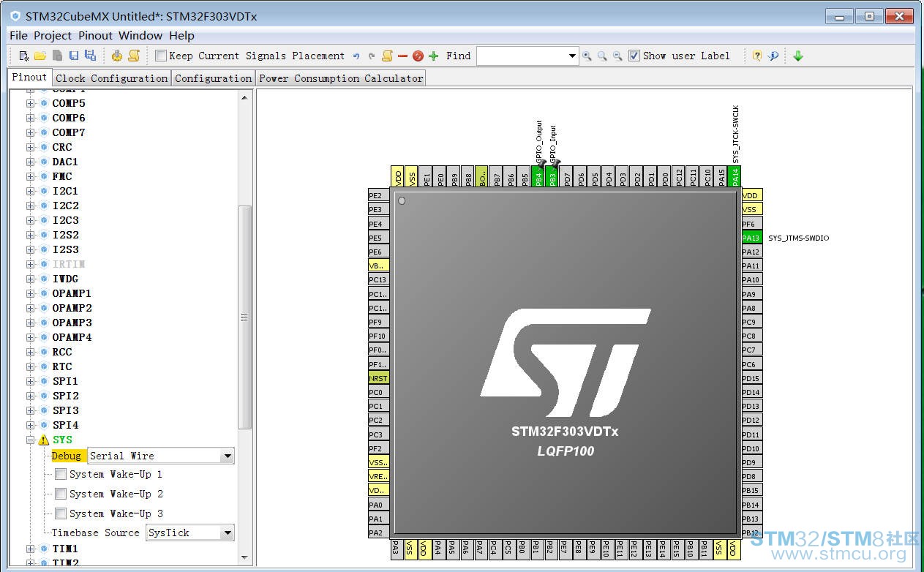Open the Window menu
This screenshot has height=572, width=924.
click(x=140, y=35)
